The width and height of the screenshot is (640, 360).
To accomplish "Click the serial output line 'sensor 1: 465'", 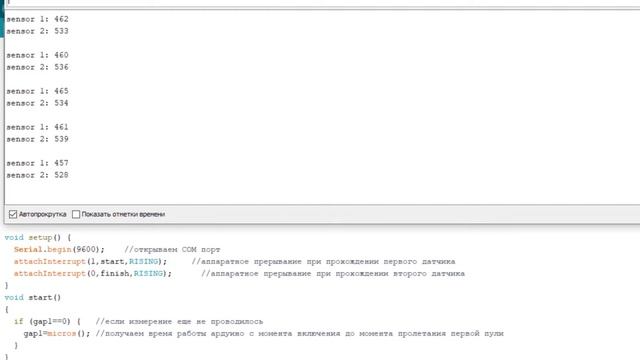I will 37,91.
